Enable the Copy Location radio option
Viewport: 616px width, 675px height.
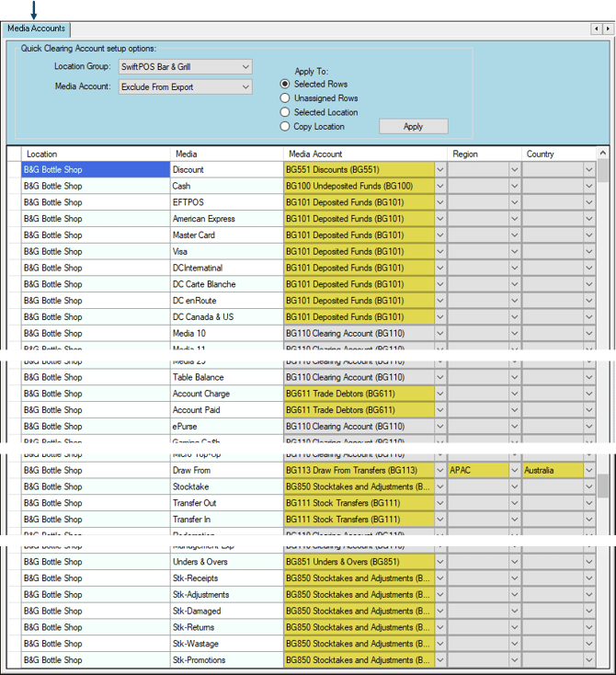click(285, 127)
